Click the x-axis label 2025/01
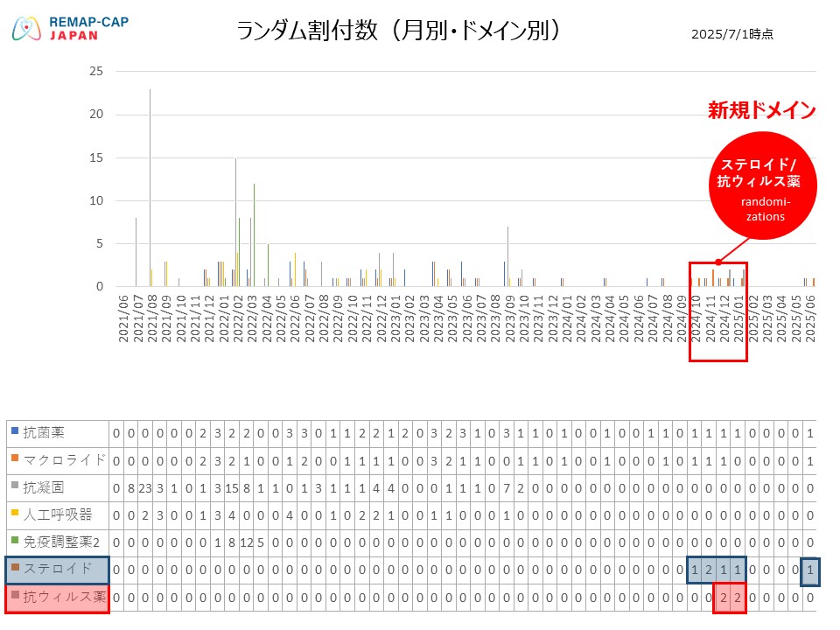The image size is (840, 630). (739, 318)
